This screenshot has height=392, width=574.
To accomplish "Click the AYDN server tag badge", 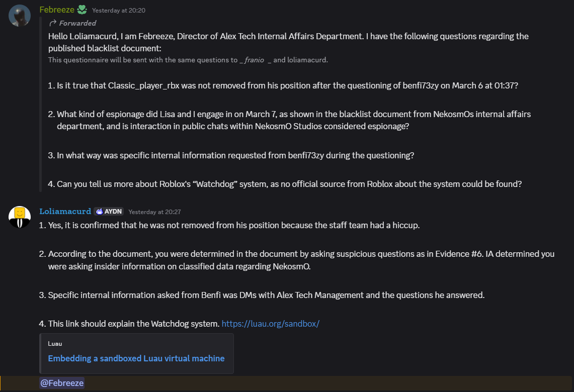I will coord(109,212).
